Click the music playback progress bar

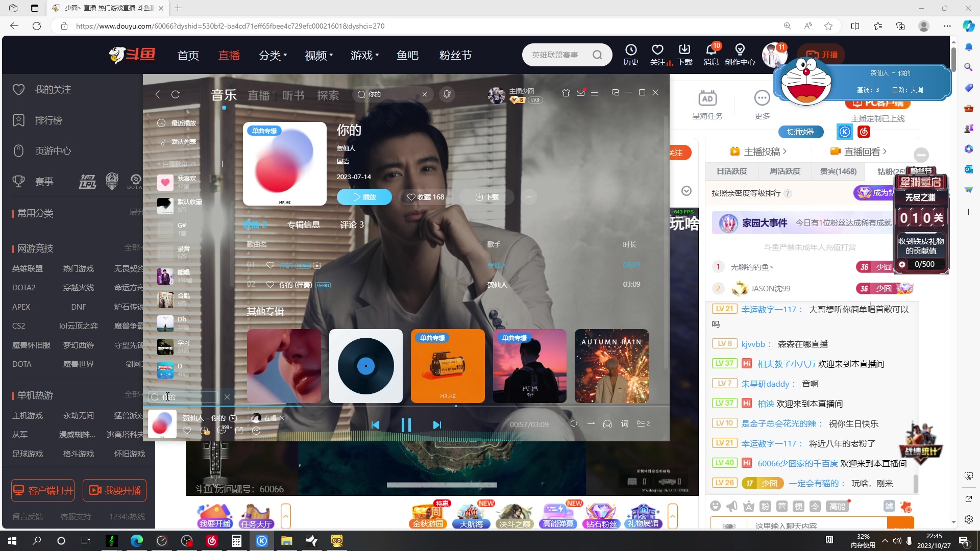(x=406, y=406)
